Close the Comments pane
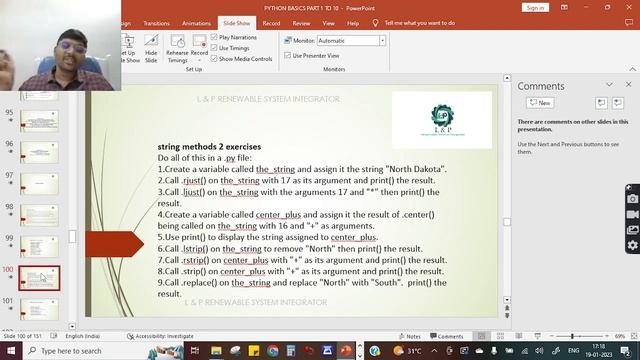640x360 pixels. click(629, 84)
